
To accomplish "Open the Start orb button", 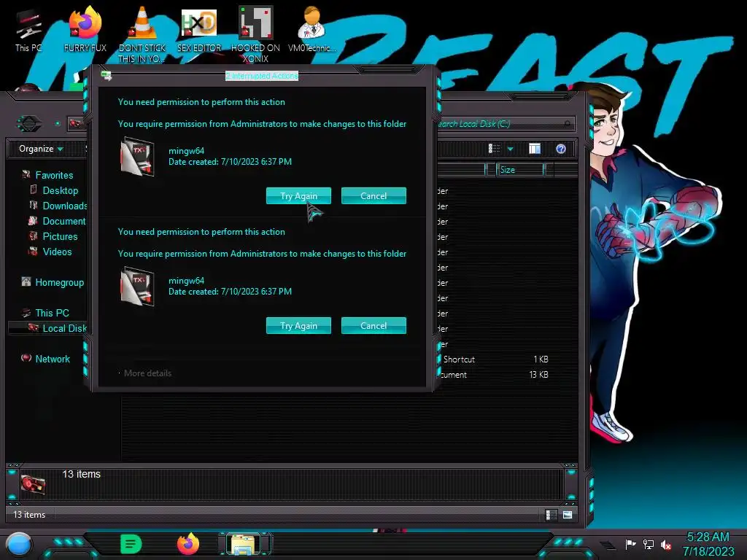I will point(19,545).
